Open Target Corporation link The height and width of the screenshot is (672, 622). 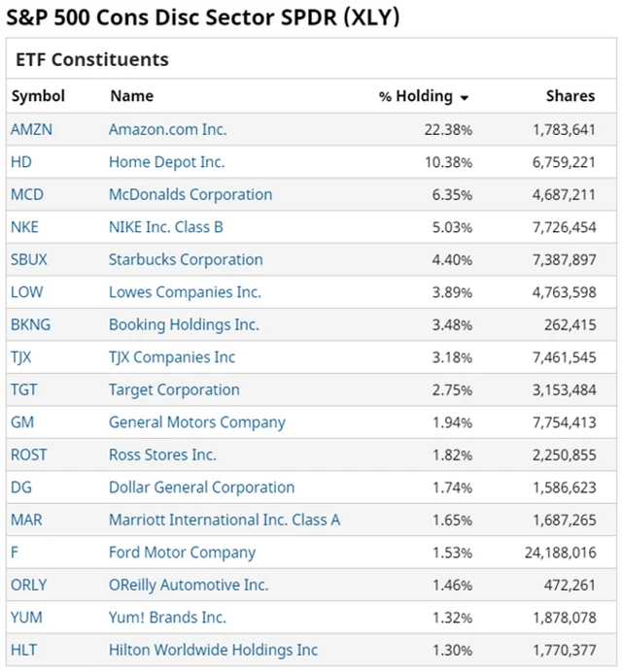tap(174, 389)
